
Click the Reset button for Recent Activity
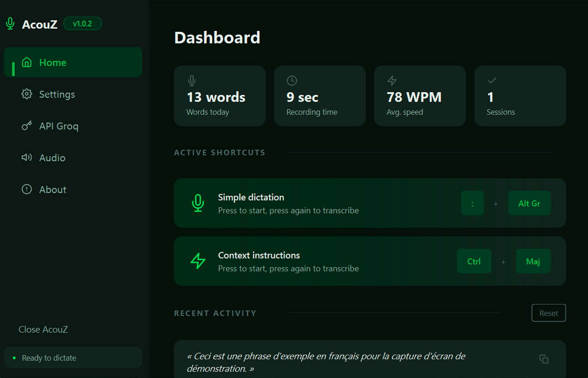[548, 313]
